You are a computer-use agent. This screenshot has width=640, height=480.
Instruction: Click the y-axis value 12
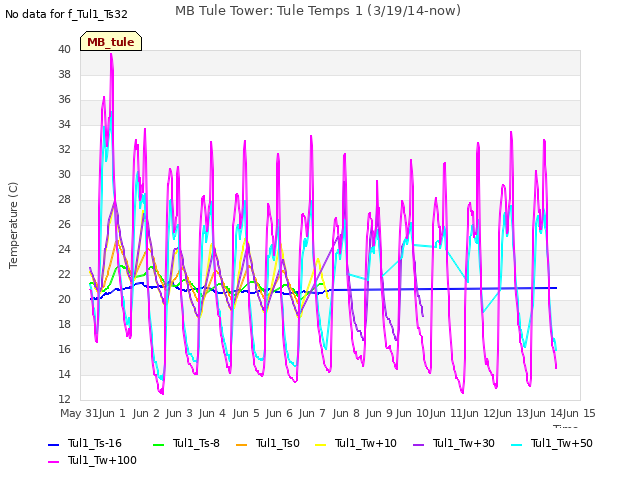(x=64, y=399)
